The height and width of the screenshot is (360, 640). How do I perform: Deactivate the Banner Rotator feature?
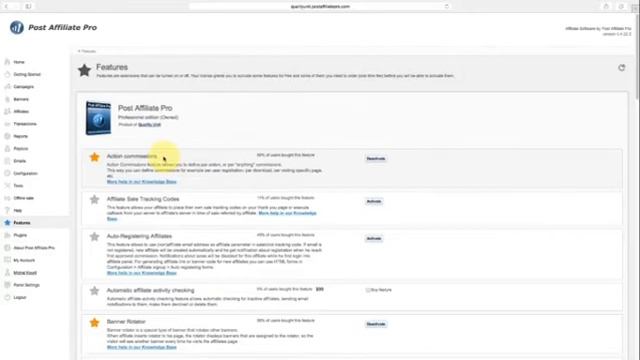pos(376,324)
